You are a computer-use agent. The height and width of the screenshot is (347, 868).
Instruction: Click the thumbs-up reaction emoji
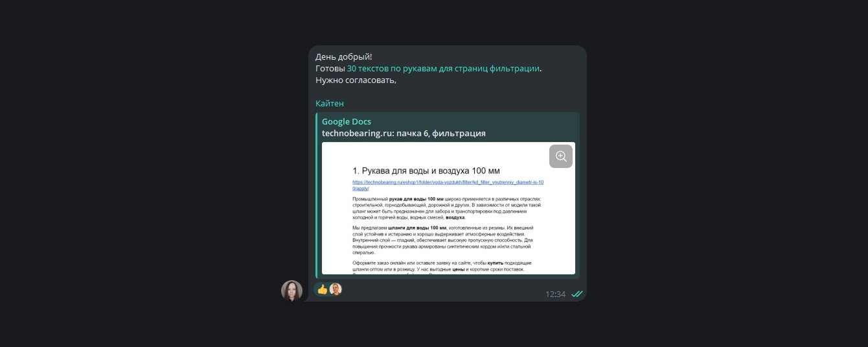pyautogui.click(x=322, y=289)
